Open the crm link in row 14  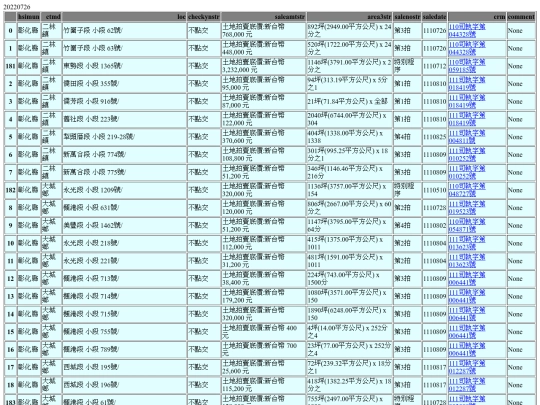pyautogui.click(x=467, y=314)
